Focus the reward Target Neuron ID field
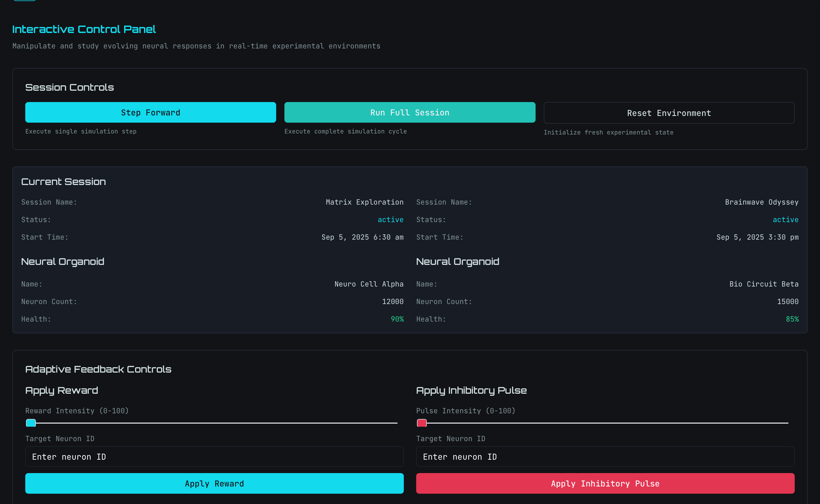The image size is (820, 504). [214, 457]
